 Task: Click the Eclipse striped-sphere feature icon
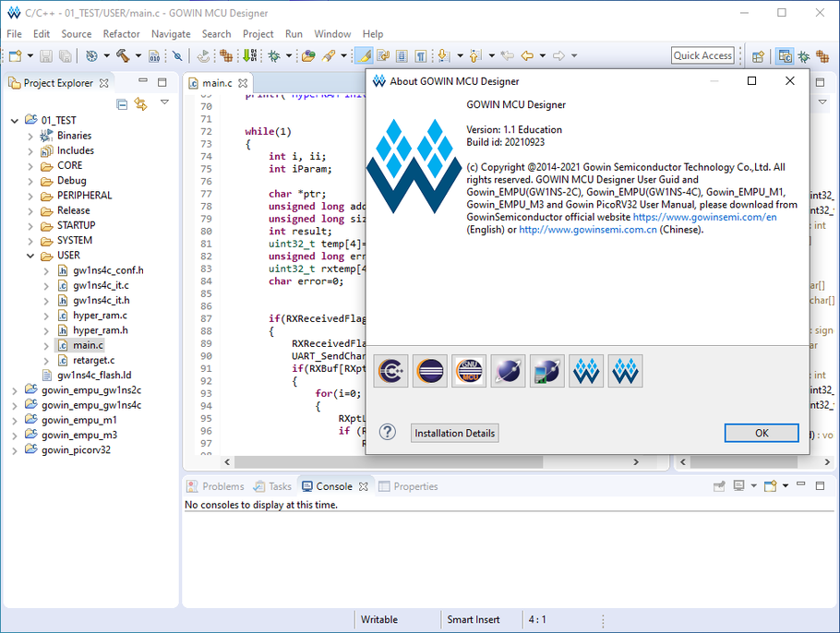click(429, 371)
